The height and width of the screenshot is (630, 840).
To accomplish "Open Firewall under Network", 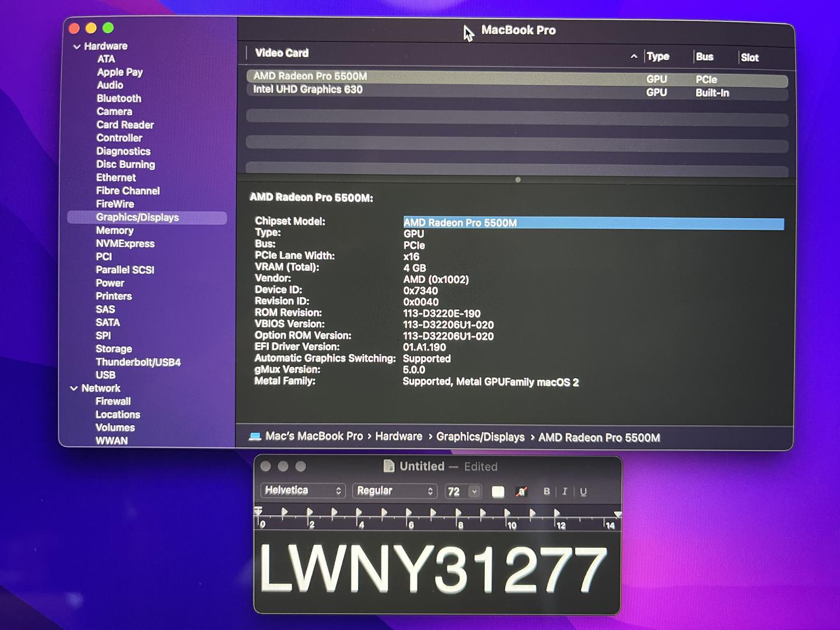I will tap(113, 401).
